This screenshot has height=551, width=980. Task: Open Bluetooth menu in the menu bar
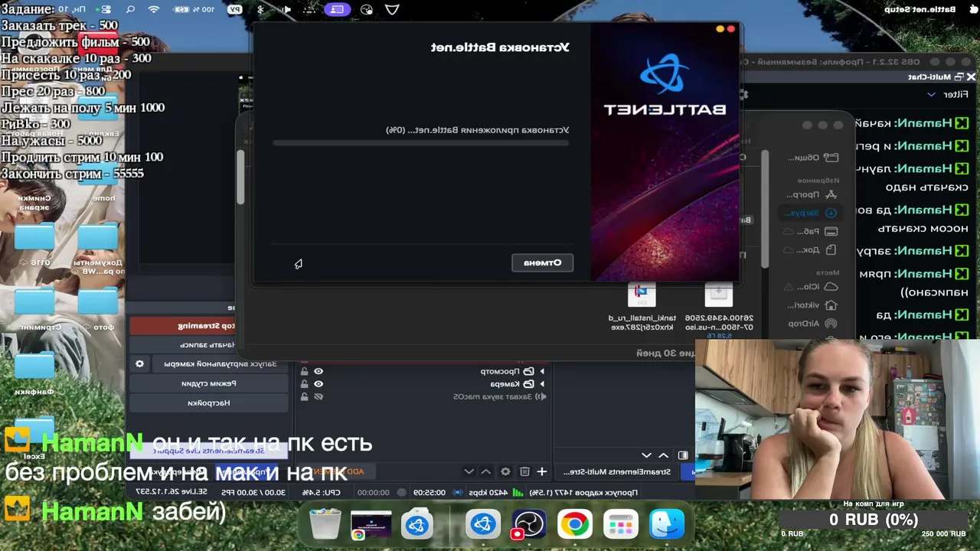click(260, 10)
